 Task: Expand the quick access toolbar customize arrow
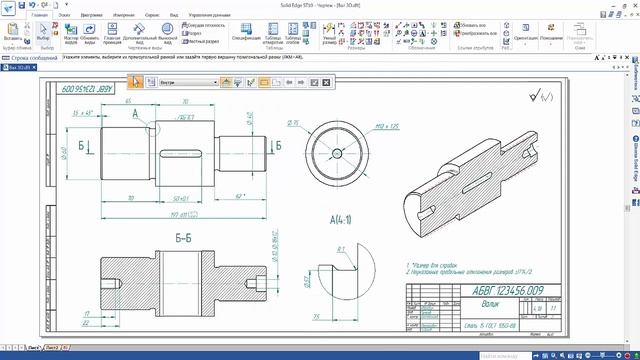(x=67, y=5)
